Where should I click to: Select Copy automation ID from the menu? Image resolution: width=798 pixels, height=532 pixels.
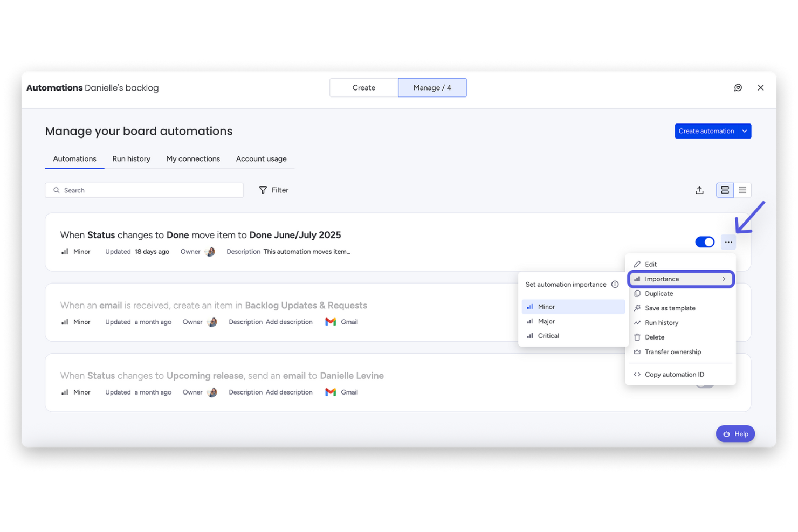(x=673, y=374)
